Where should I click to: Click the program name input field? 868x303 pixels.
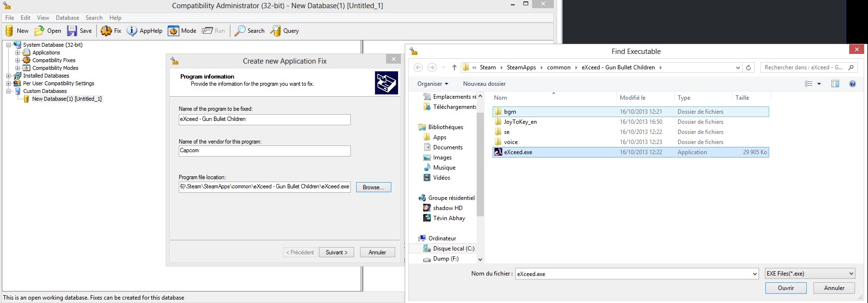point(265,119)
